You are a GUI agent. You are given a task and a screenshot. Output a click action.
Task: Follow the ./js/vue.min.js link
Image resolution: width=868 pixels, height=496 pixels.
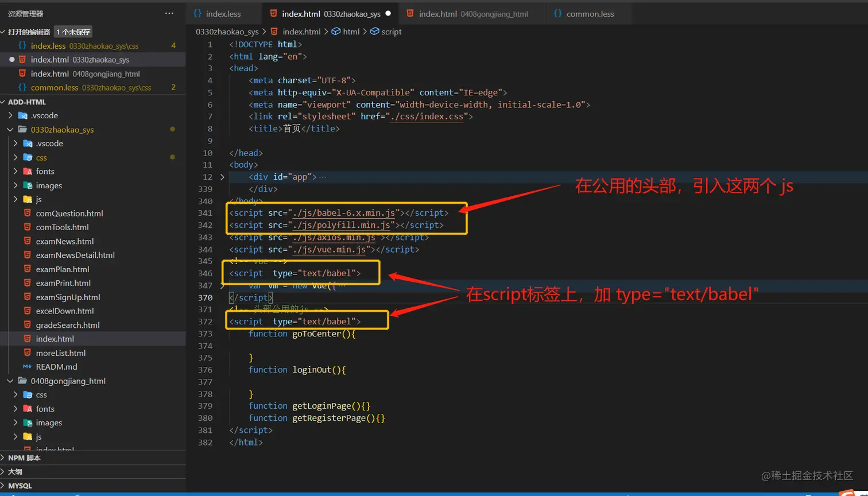[328, 249]
